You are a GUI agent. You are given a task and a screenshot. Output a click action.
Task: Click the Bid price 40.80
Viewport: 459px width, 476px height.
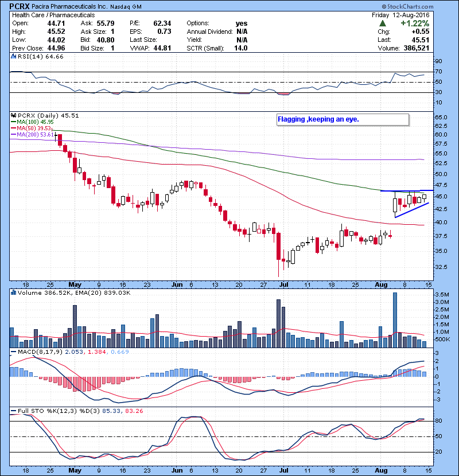click(106, 40)
